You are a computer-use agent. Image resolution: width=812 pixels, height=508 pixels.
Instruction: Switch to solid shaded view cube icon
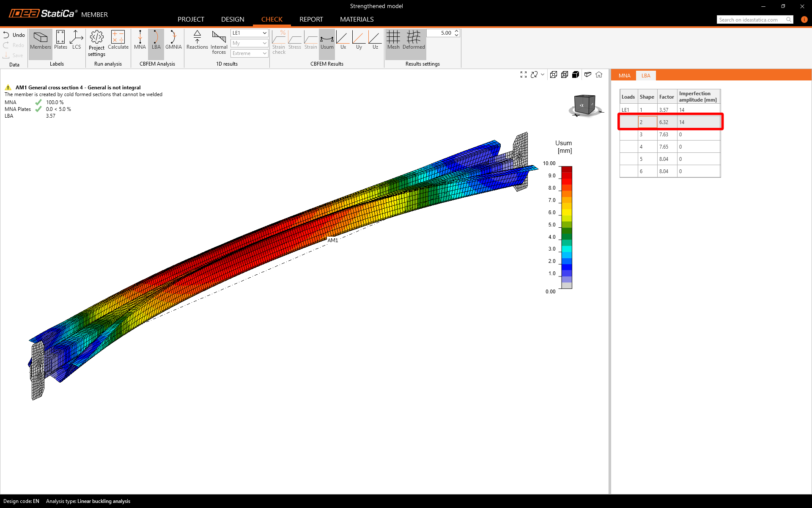tap(576, 75)
